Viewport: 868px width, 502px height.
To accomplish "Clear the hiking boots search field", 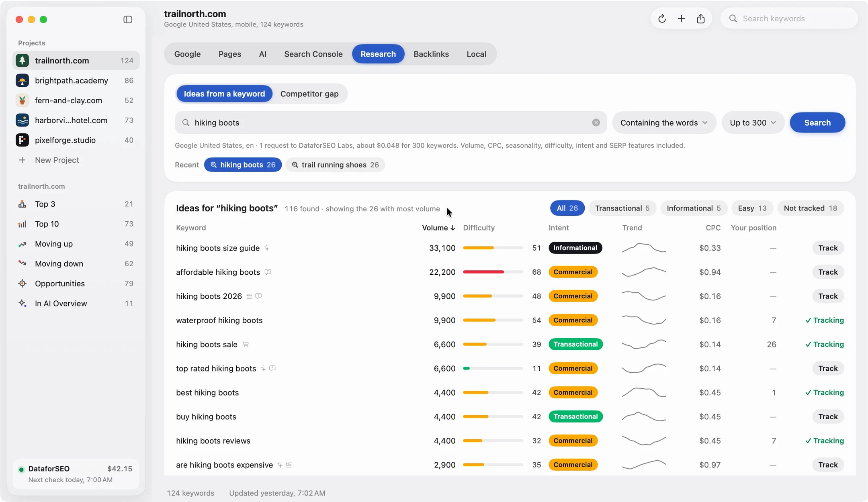I will (596, 122).
